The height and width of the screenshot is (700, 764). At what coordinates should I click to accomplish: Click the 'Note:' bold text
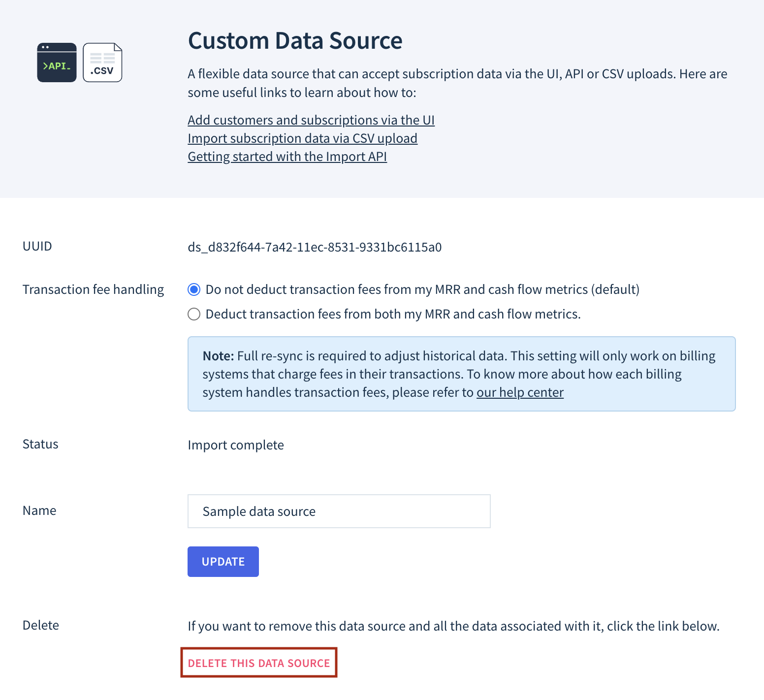click(218, 356)
